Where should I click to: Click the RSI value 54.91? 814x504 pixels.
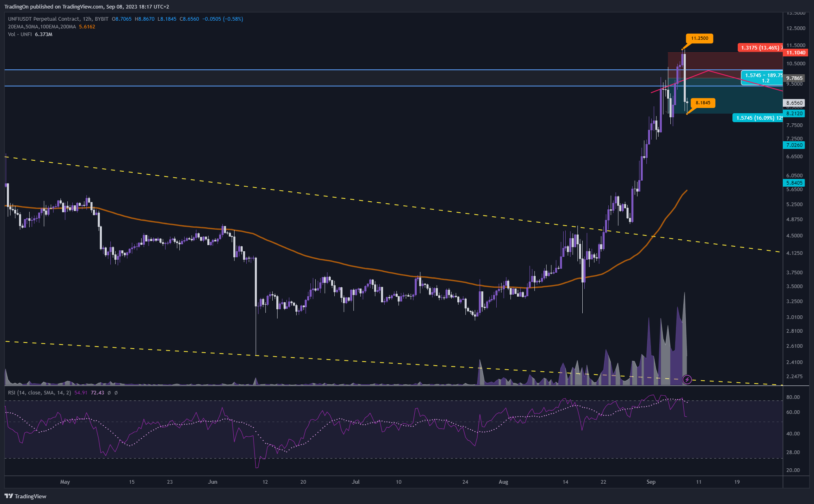(81, 392)
